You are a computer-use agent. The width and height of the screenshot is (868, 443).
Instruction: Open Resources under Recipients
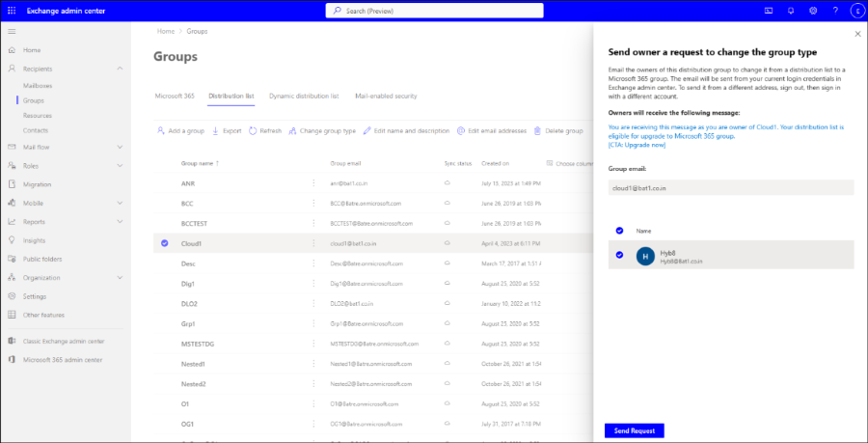pos(38,116)
